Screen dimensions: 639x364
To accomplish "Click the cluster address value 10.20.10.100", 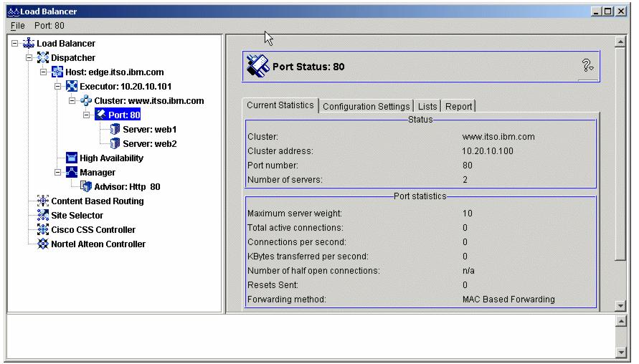I will coord(488,151).
